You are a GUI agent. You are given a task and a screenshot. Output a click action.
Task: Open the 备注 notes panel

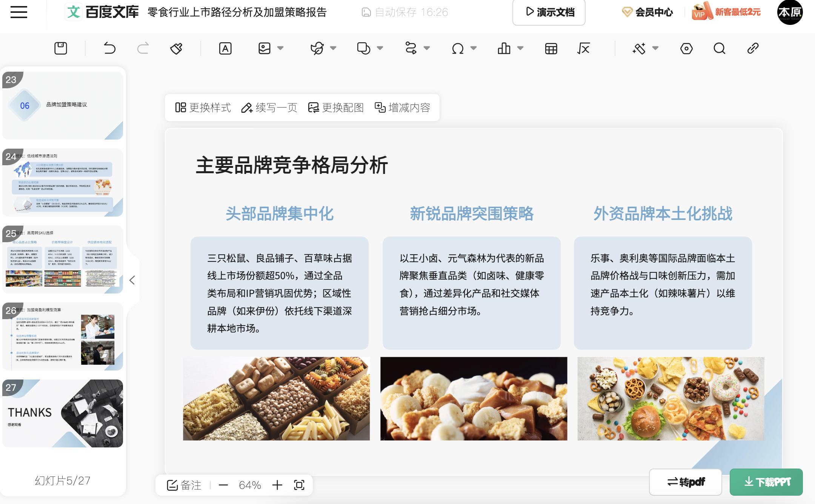(x=184, y=485)
